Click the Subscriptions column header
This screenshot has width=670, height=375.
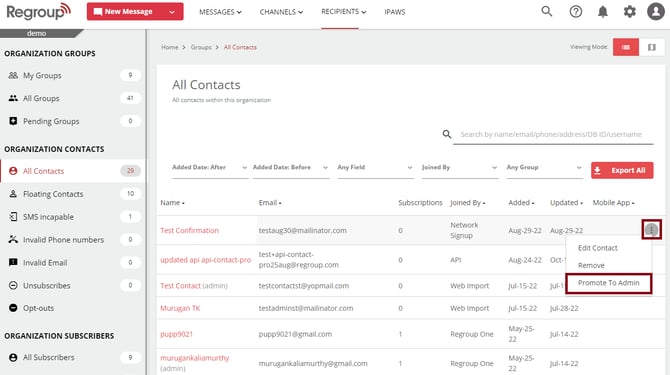pos(420,202)
